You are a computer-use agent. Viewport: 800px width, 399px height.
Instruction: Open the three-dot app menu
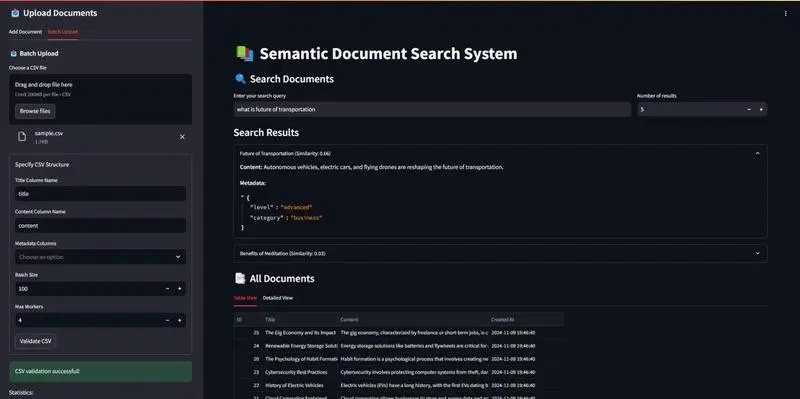[785, 14]
